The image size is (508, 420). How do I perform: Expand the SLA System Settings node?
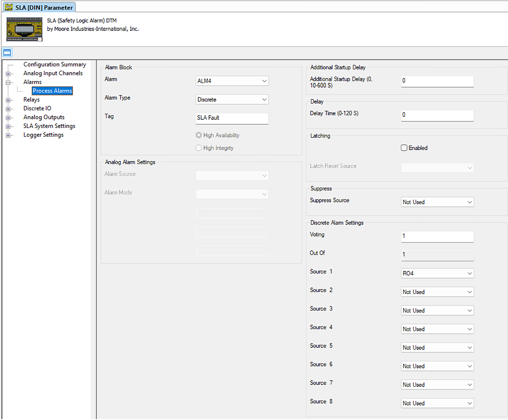(x=8, y=127)
